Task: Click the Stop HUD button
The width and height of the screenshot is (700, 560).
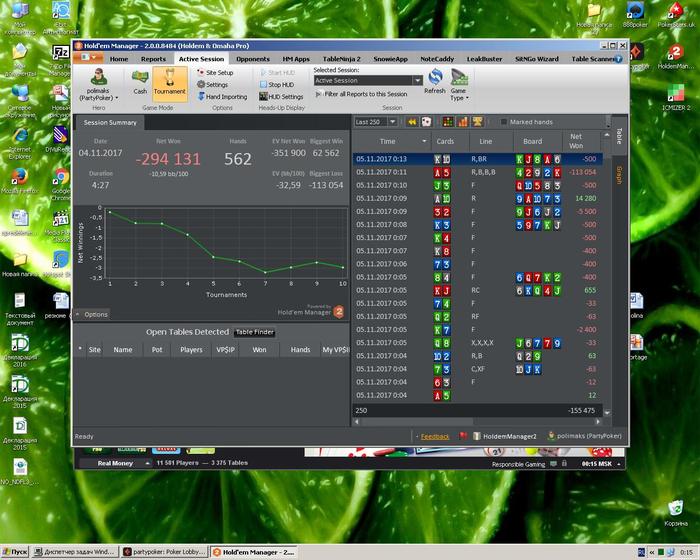Action: tap(277, 84)
